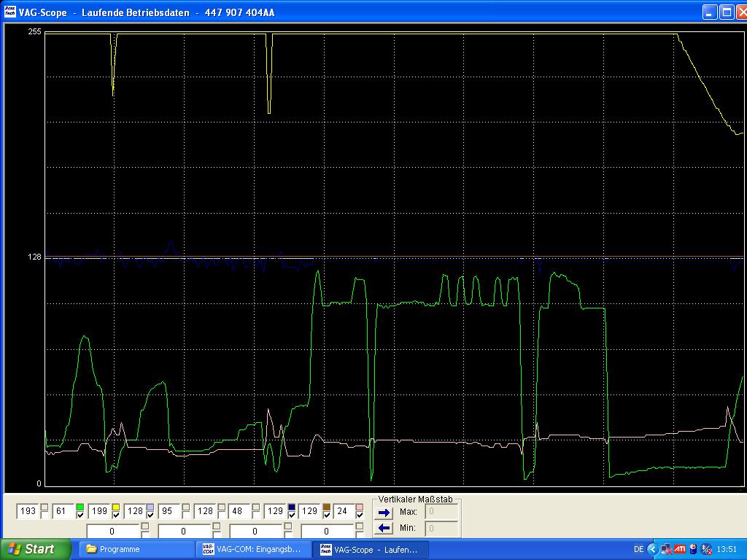Image resolution: width=747 pixels, height=560 pixels.
Task: Uncheck the checkbox beside the yellow swatch
Action: (x=115, y=516)
